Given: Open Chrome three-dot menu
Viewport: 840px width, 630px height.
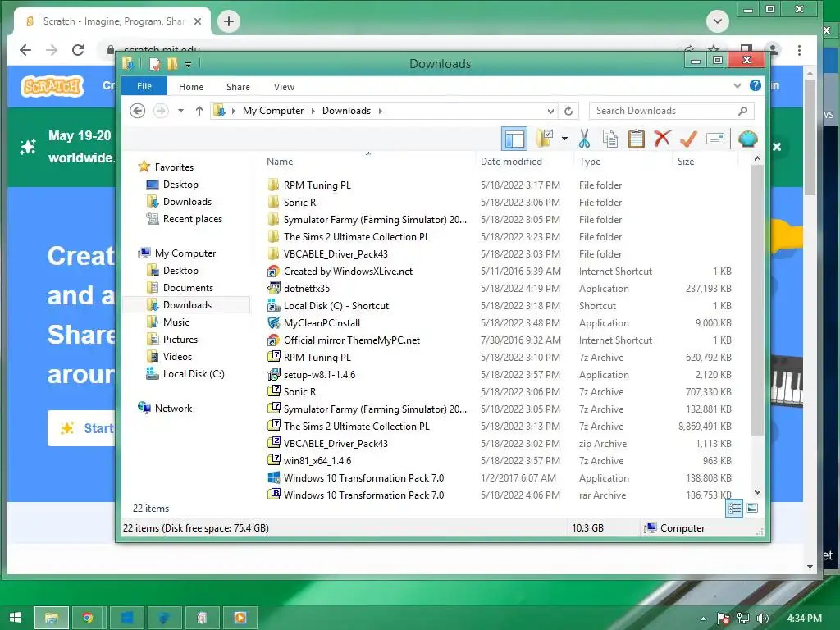Looking at the screenshot, I should [x=799, y=50].
